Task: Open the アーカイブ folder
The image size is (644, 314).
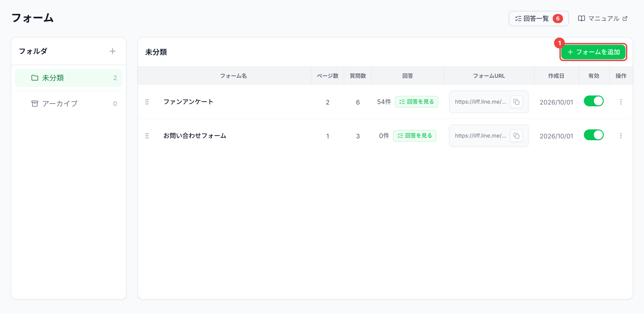Action: 69,104
